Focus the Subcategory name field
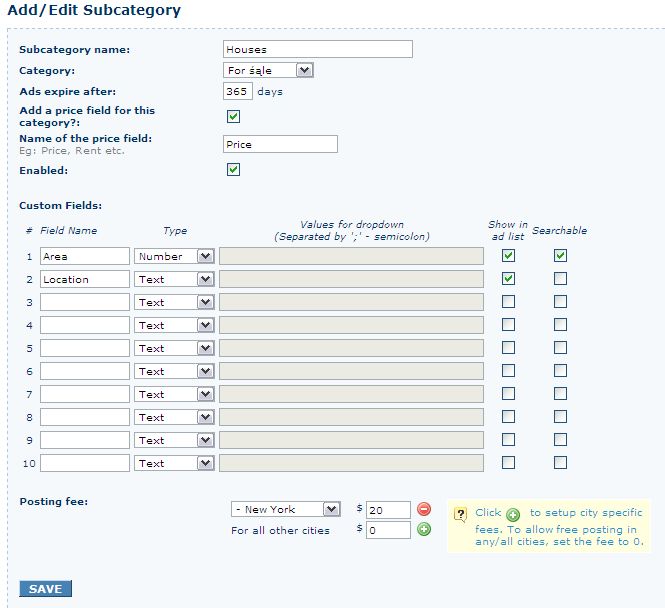The width and height of the screenshot is (665, 608). click(318, 49)
